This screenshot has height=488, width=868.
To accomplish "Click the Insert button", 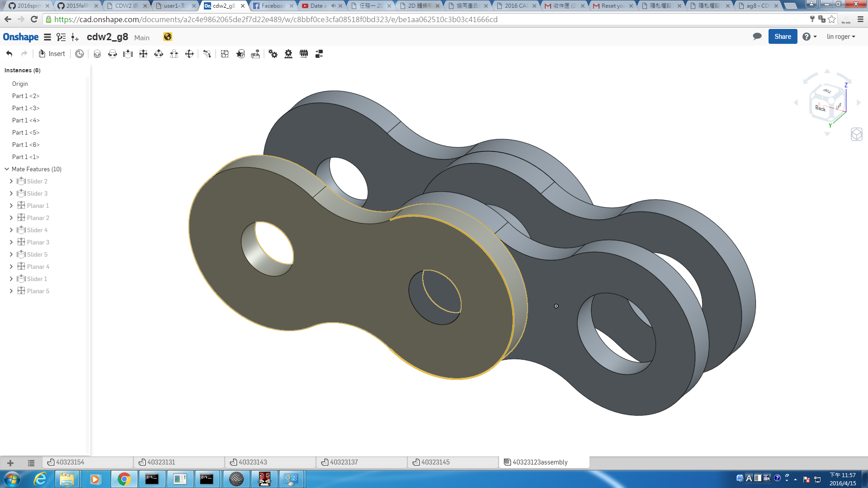I will click(52, 54).
